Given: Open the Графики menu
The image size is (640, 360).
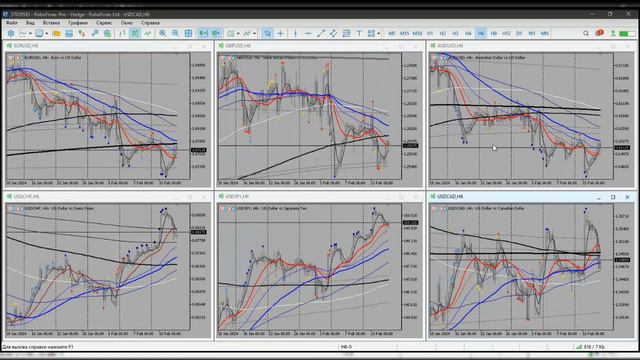Looking at the screenshot, I should [78, 23].
